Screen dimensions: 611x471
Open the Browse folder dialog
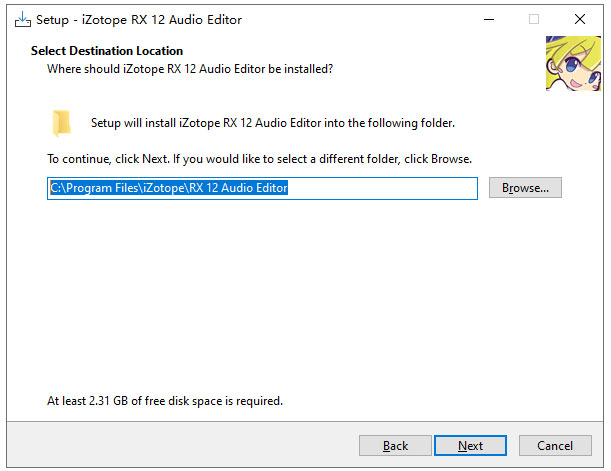point(525,188)
